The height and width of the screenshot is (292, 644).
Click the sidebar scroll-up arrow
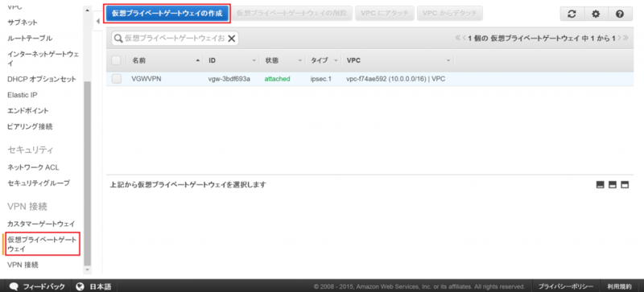click(x=87, y=10)
